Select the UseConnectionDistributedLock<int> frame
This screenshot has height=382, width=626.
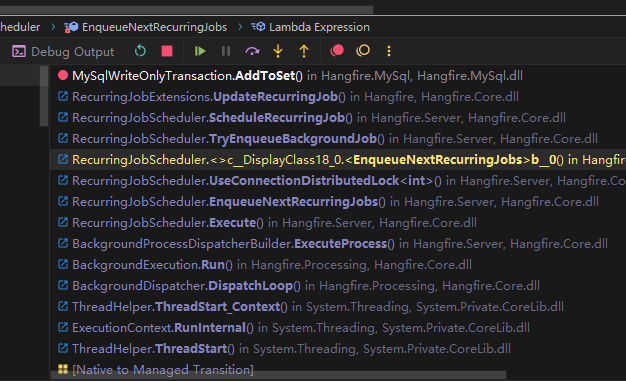pyautogui.click(x=338, y=181)
